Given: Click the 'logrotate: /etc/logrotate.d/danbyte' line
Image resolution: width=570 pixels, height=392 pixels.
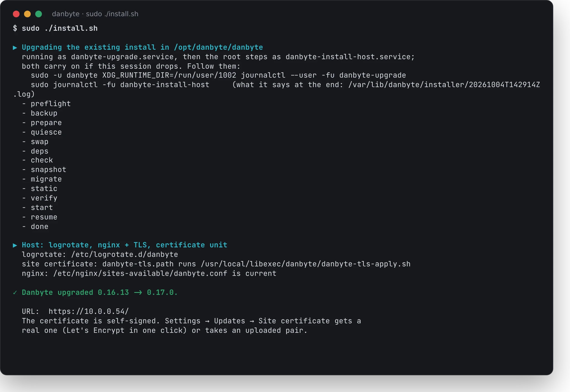Looking at the screenshot, I should [x=100, y=255].
